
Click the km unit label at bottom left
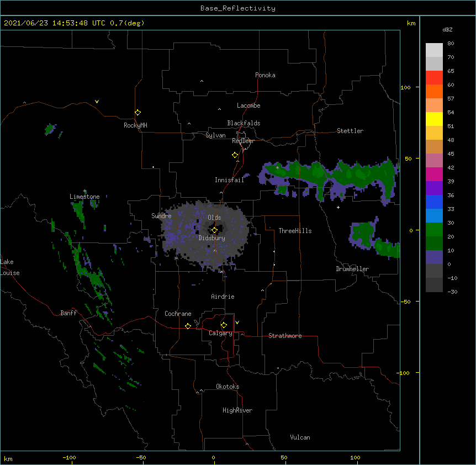(8, 459)
